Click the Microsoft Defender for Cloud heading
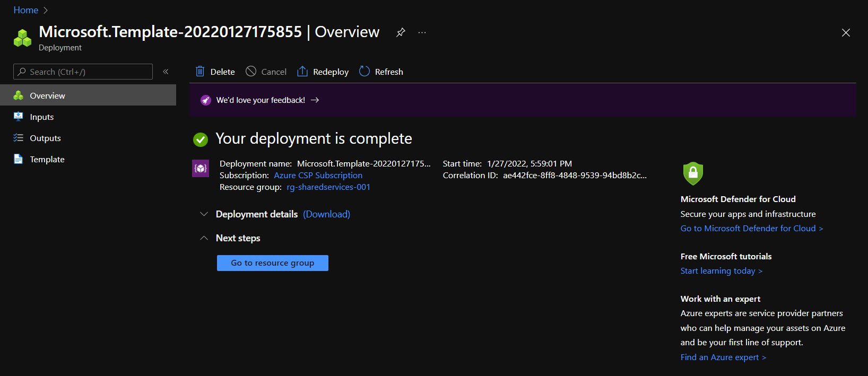 (x=738, y=199)
